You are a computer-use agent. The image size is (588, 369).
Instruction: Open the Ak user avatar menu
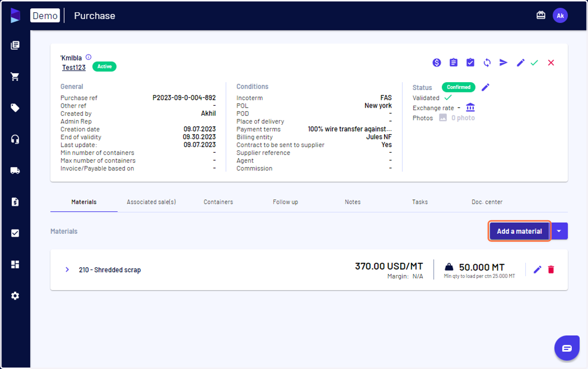click(x=560, y=16)
